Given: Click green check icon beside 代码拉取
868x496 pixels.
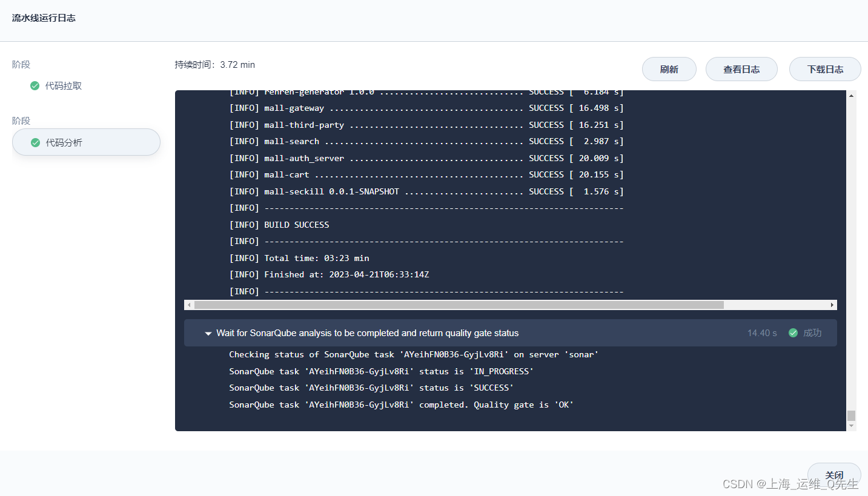Looking at the screenshot, I should point(35,86).
